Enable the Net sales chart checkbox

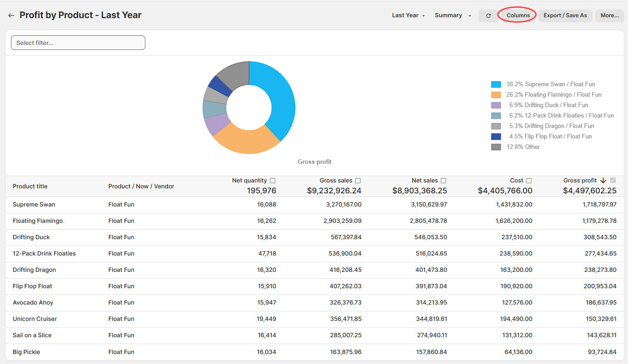tap(444, 181)
